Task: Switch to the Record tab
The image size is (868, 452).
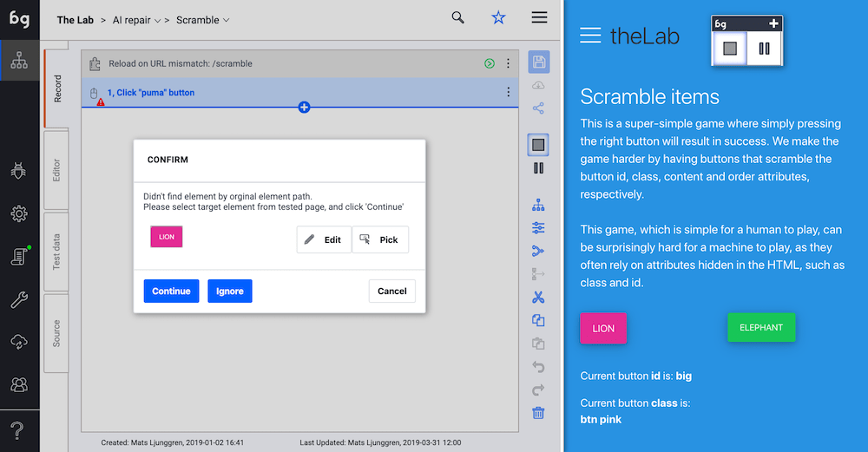Action: point(57,88)
